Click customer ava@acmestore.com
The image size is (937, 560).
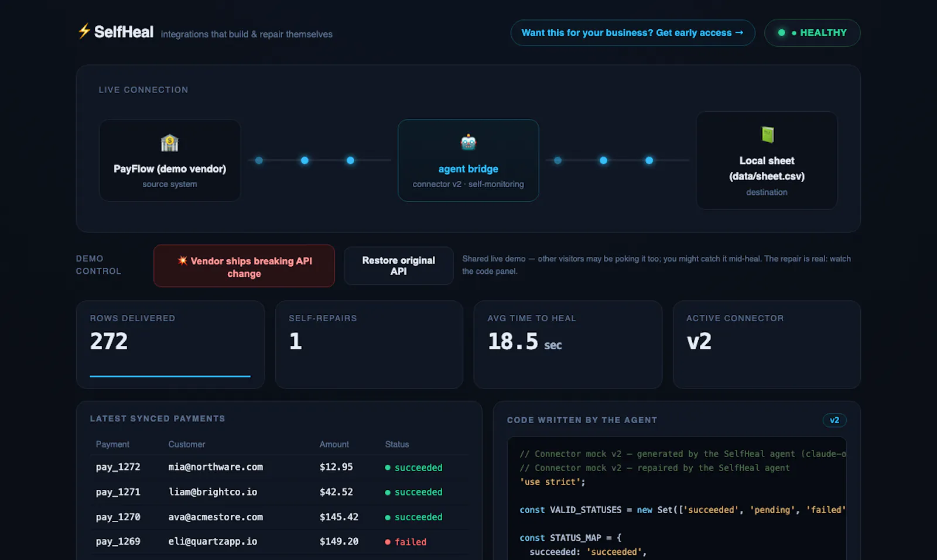click(x=216, y=517)
